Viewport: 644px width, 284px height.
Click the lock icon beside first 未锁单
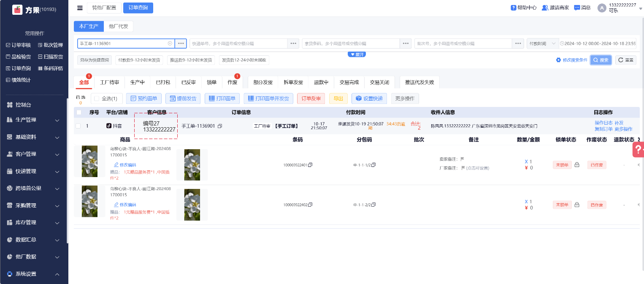(577, 165)
